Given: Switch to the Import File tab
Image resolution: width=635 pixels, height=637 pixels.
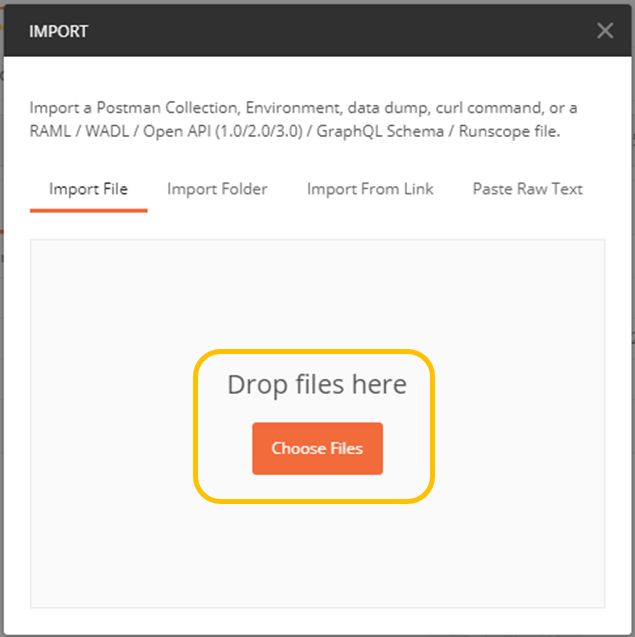Looking at the screenshot, I should 89,189.
